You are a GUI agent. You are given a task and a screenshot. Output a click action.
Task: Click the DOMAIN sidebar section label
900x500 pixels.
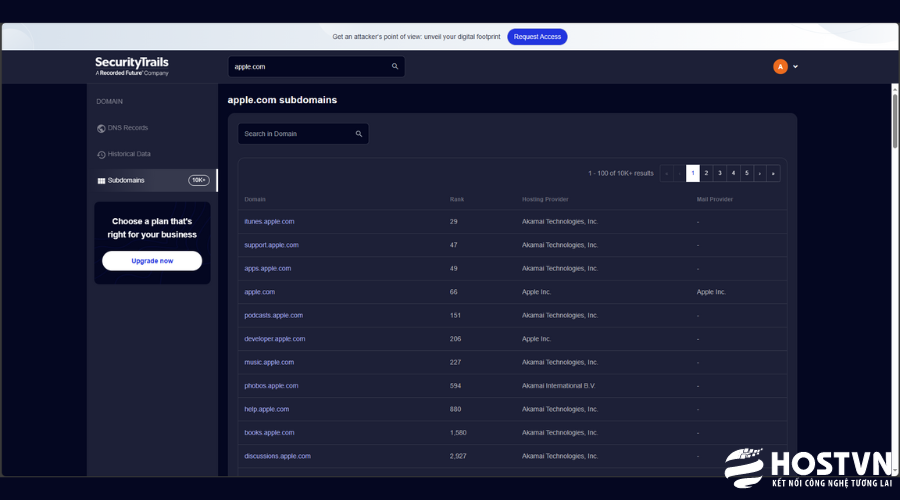pyautogui.click(x=110, y=102)
